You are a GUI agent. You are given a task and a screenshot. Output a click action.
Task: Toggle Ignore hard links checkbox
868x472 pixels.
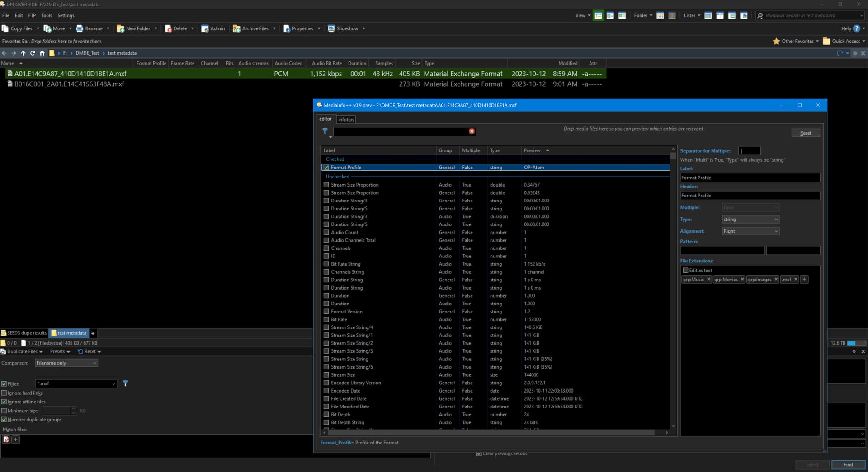click(x=4, y=393)
